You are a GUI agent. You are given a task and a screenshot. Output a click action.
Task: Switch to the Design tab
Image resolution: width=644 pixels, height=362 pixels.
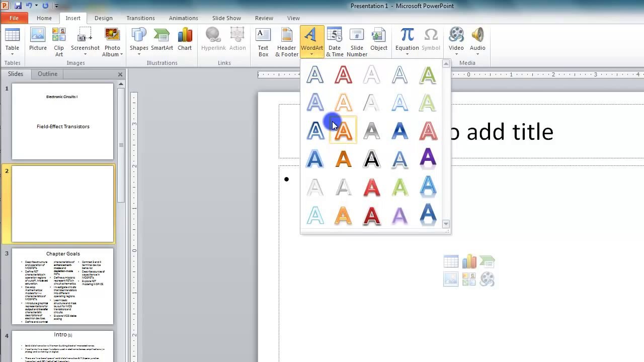pos(103,18)
